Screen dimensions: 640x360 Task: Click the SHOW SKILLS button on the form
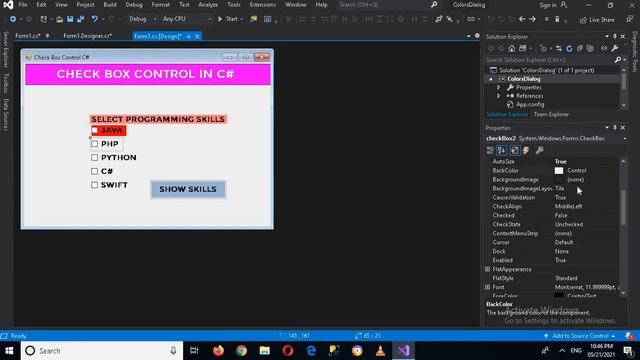coord(188,189)
